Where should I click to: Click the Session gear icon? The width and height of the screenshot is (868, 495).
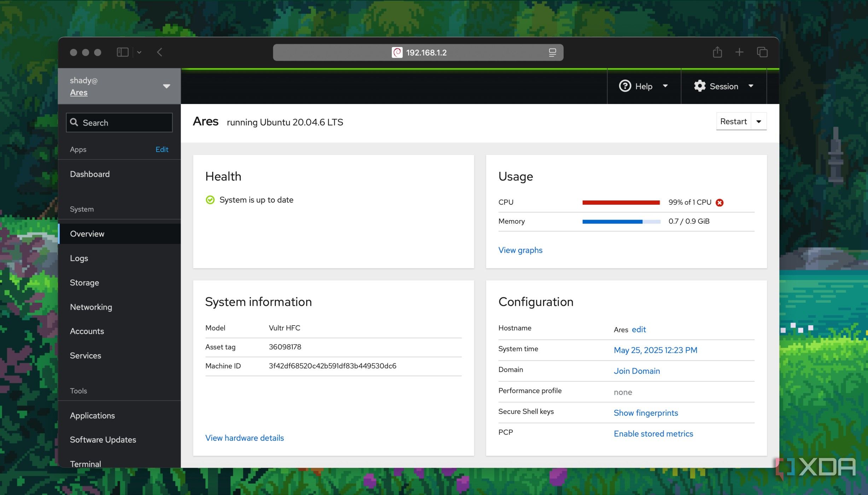699,86
